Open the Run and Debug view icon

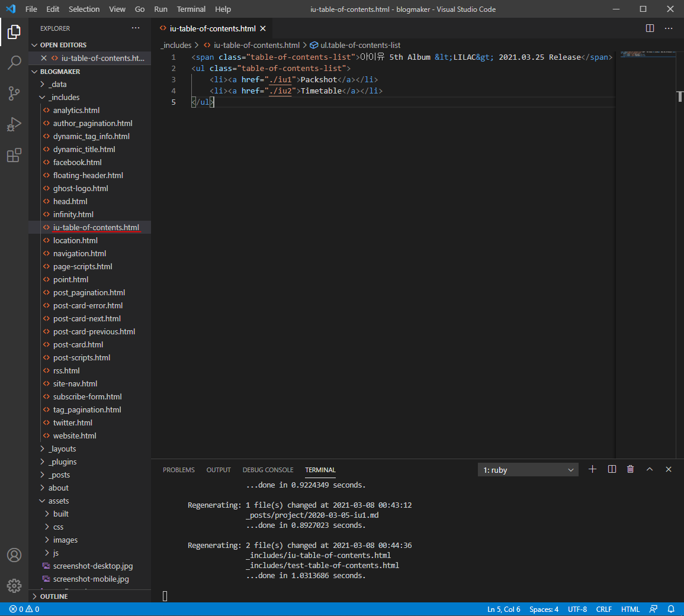pyautogui.click(x=14, y=124)
